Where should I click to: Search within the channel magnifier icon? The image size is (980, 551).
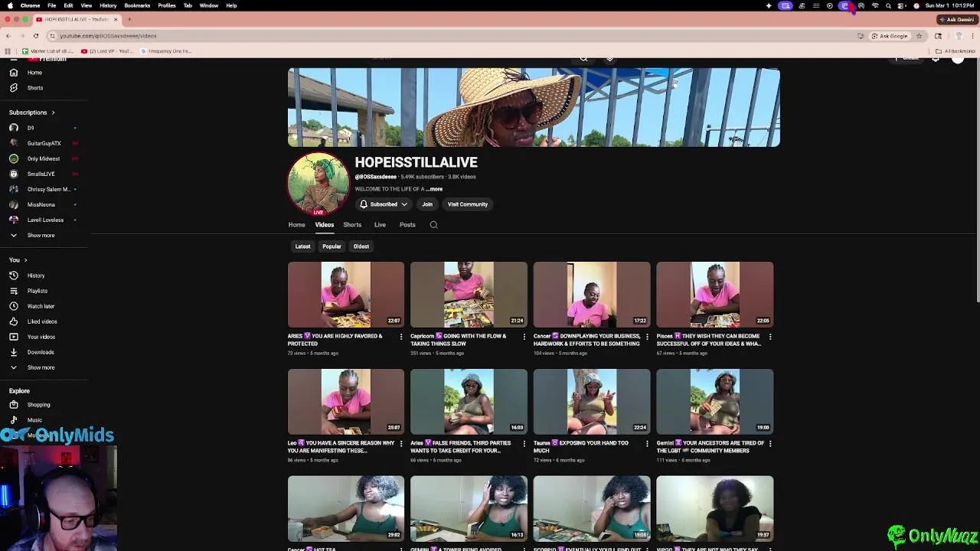tap(433, 225)
